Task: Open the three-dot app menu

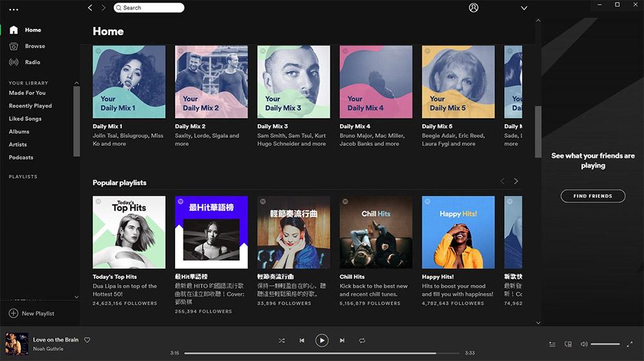Action: click(14, 10)
